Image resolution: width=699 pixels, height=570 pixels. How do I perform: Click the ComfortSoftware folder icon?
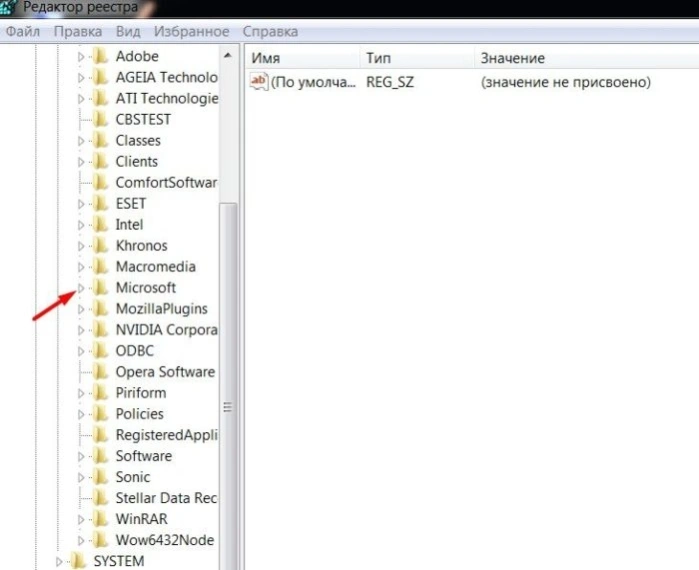pos(101,182)
